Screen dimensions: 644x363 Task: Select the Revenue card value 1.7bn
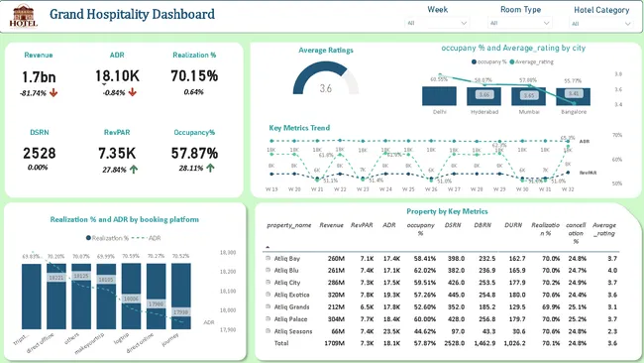[x=39, y=77]
